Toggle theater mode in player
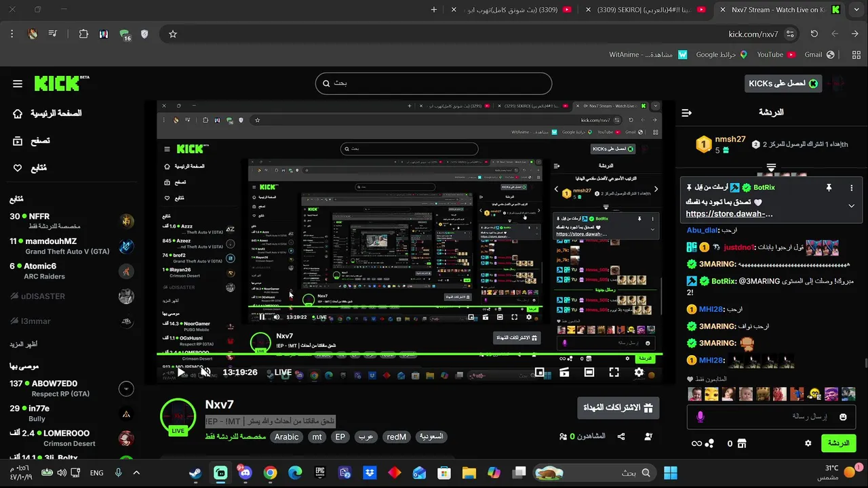This screenshot has width=868, height=488. [589, 372]
